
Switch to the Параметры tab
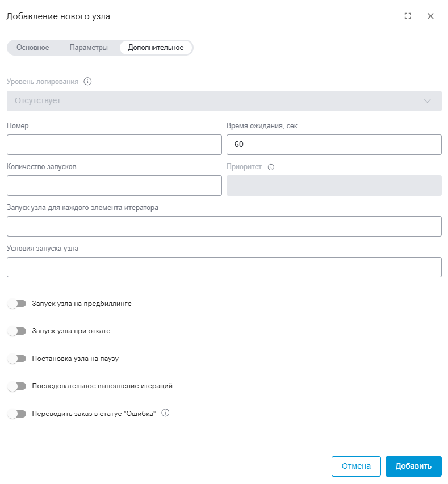click(x=89, y=48)
